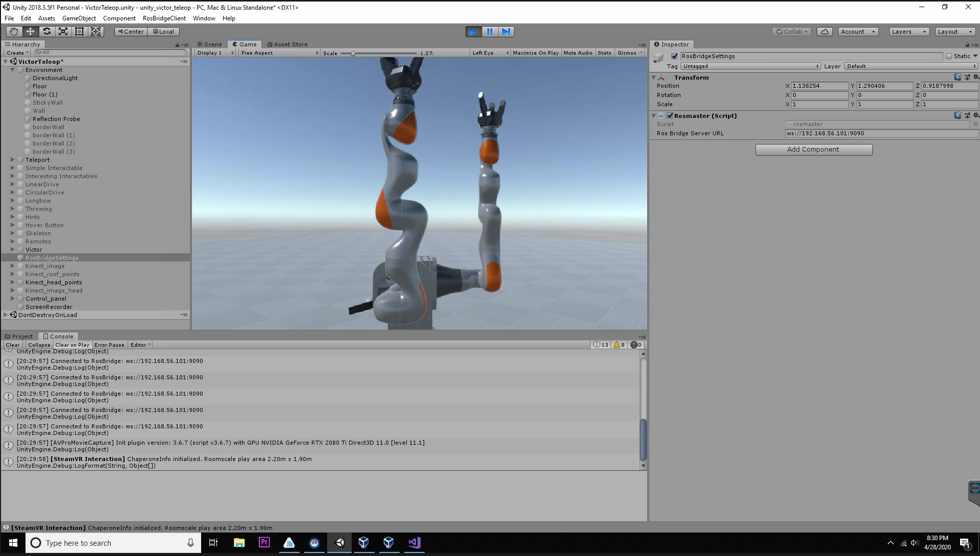This screenshot has height=556, width=980.
Task: Click the Clear button in Console panel
Action: 12,344
